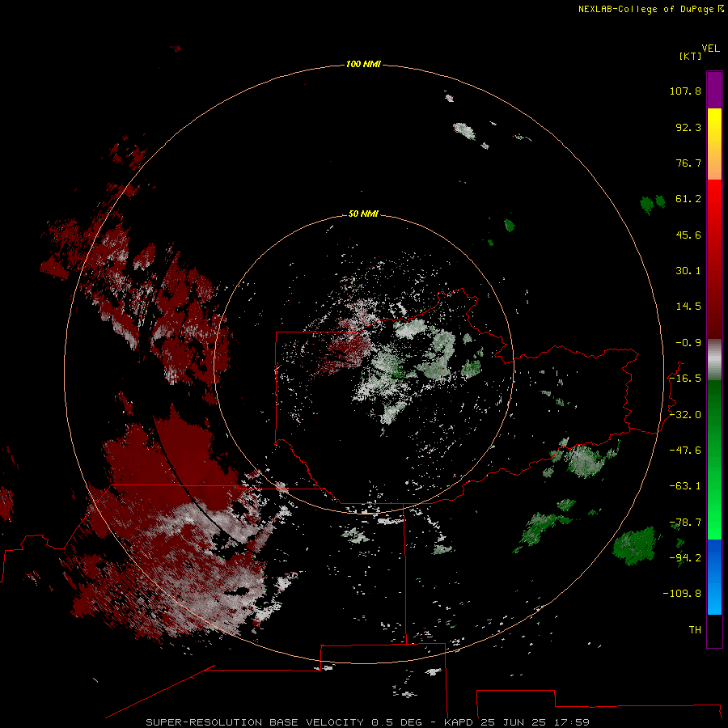Click the VEL legend title
728x728 pixels.
710,49
